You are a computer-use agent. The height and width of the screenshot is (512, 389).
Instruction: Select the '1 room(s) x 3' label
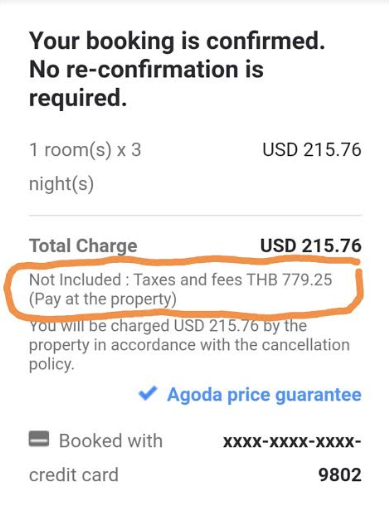pos(85,150)
